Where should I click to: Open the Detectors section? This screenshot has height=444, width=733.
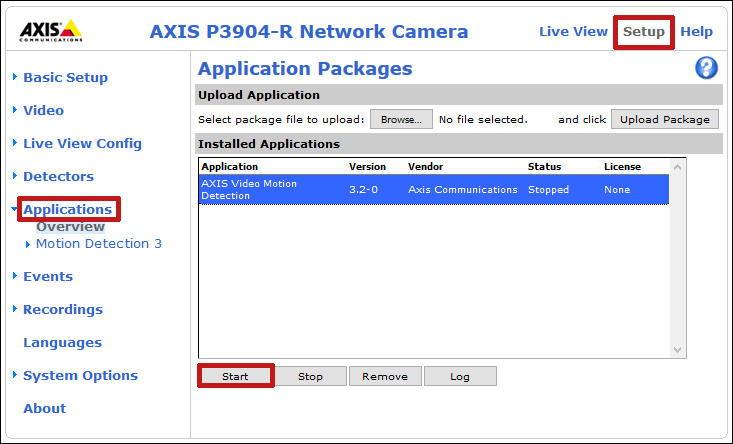(x=58, y=176)
